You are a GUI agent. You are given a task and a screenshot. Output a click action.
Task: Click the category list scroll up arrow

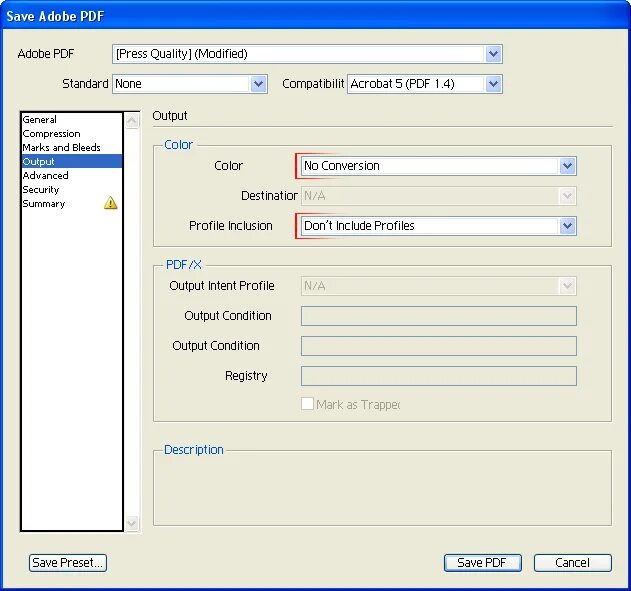[x=132, y=121]
